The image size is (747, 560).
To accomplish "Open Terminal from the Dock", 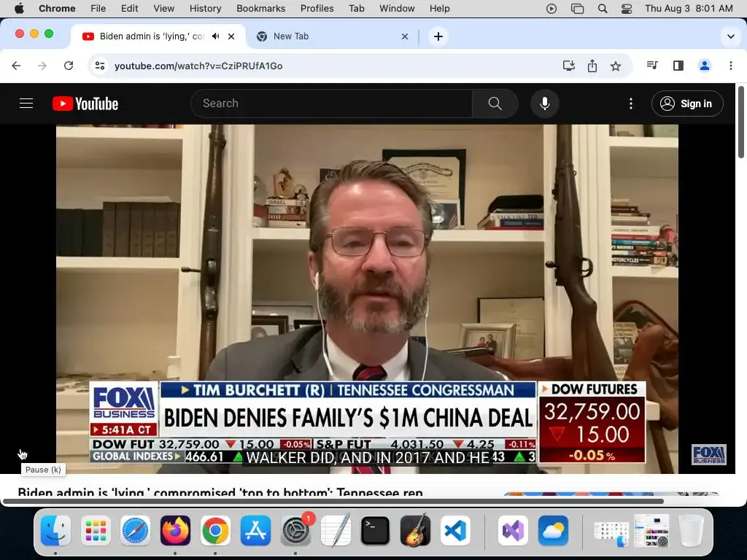I will 375,530.
